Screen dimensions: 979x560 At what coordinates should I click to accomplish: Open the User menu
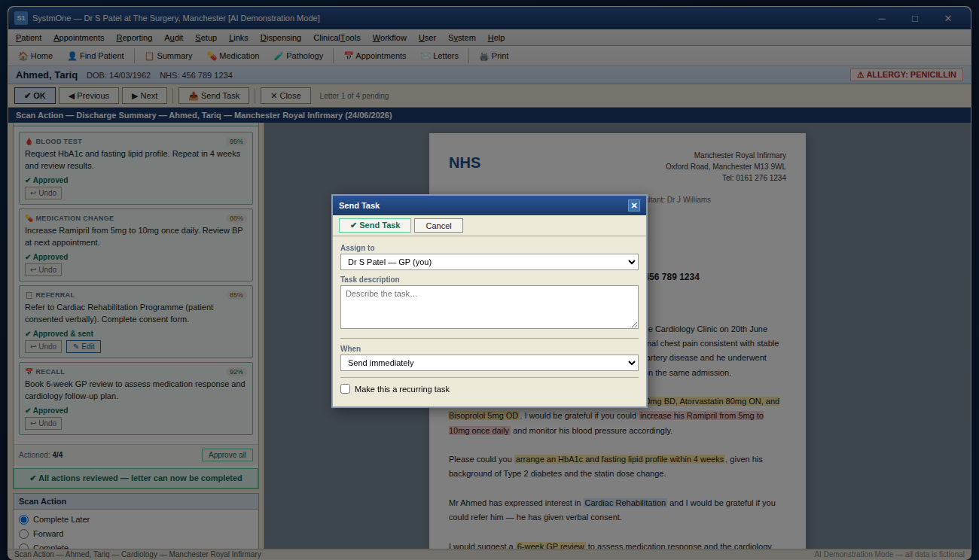click(x=427, y=38)
